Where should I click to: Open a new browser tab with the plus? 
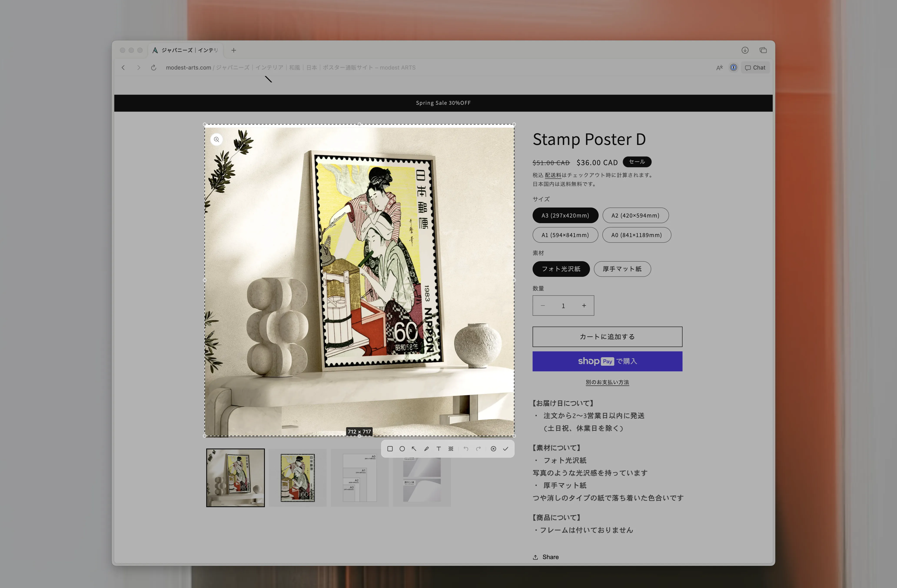tap(234, 50)
